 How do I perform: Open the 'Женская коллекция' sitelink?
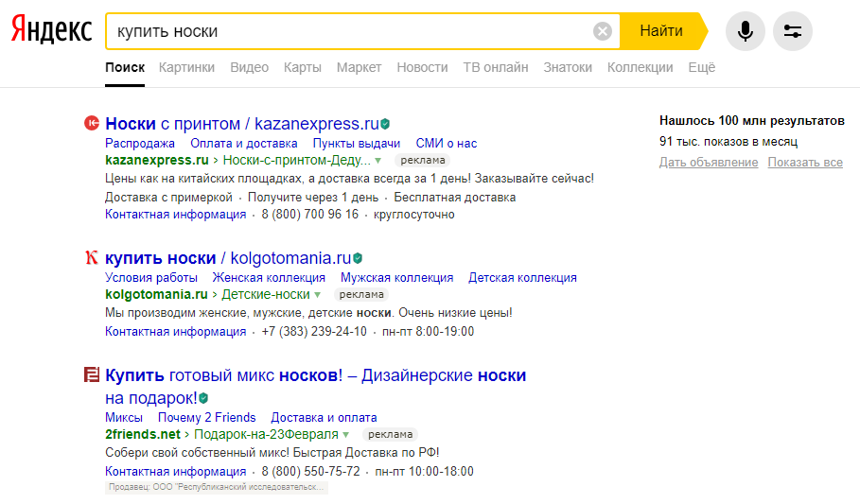pyautogui.click(x=269, y=277)
